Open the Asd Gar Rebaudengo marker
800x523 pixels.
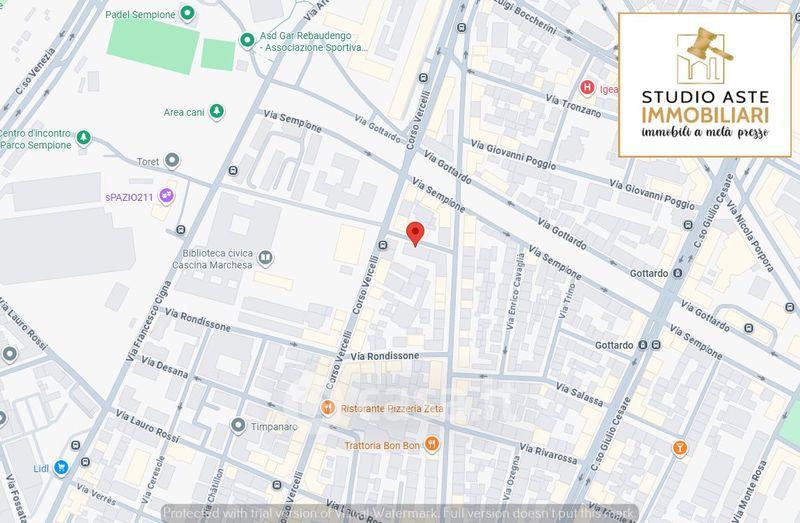pos(246,40)
